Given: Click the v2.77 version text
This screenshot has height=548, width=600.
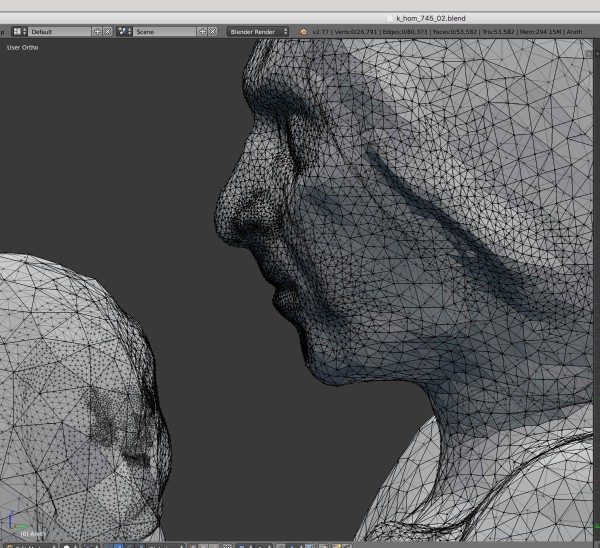Looking at the screenshot, I should click(x=321, y=32).
